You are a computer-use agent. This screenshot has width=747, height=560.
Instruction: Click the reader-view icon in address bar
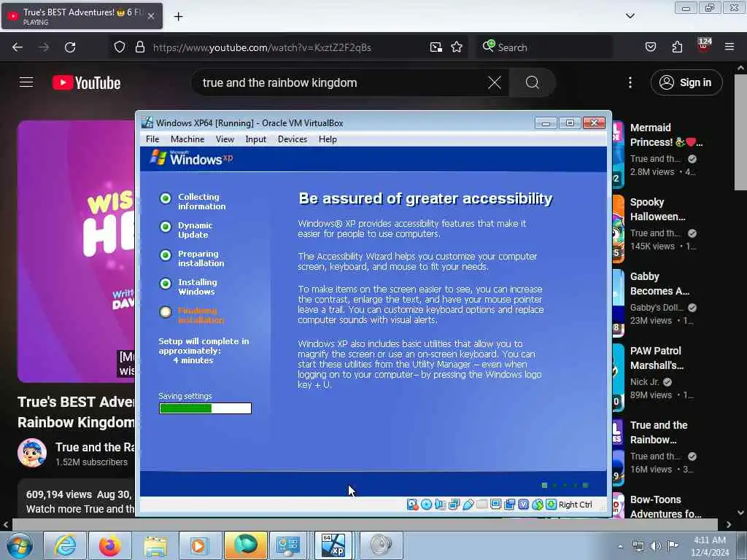(436, 47)
